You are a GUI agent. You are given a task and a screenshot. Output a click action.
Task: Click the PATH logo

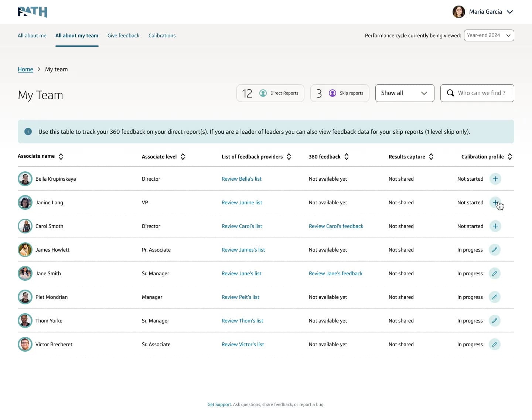33,12
